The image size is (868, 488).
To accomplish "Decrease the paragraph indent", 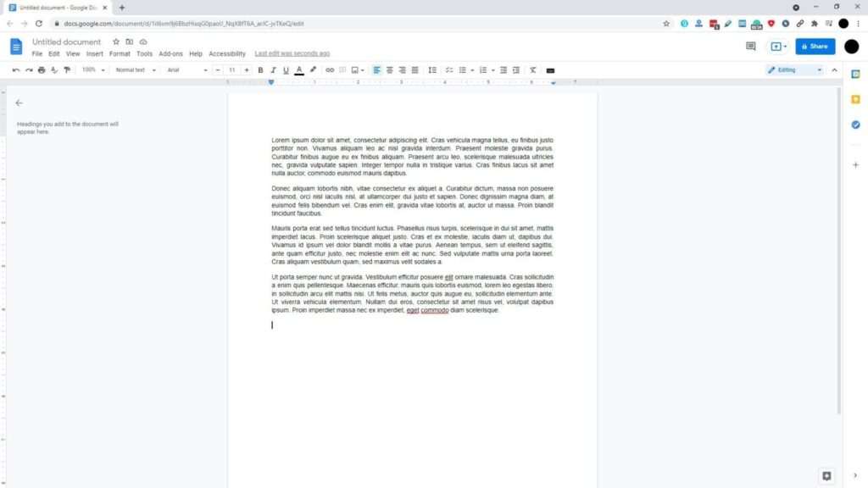I will [504, 70].
